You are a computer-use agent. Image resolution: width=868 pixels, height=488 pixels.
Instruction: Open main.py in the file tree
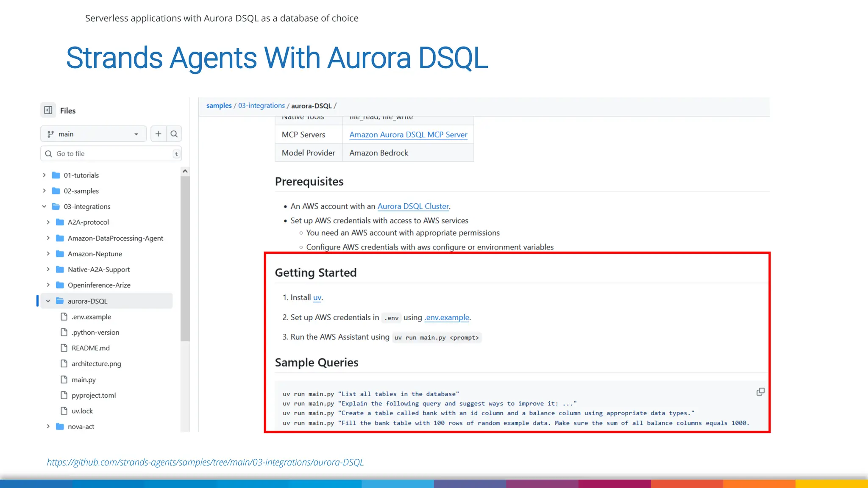click(83, 380)
